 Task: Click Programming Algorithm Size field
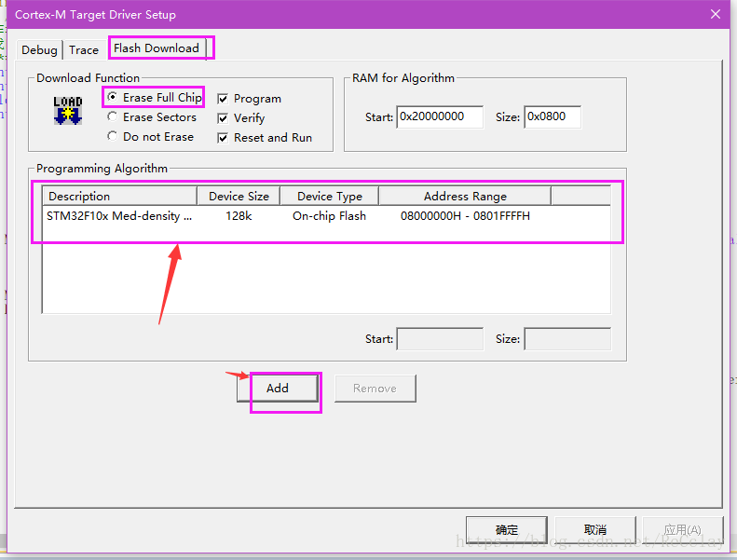coord(567,339)
